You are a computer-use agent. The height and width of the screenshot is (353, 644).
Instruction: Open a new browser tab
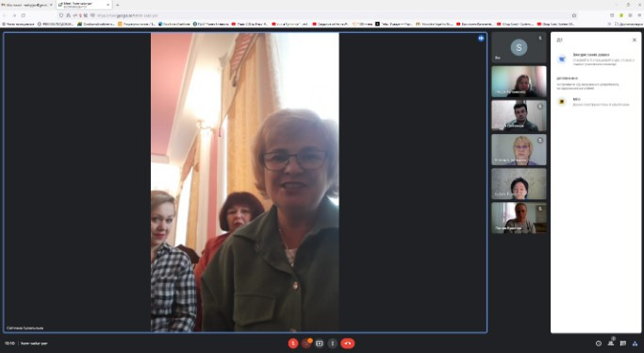pos(118,5)
